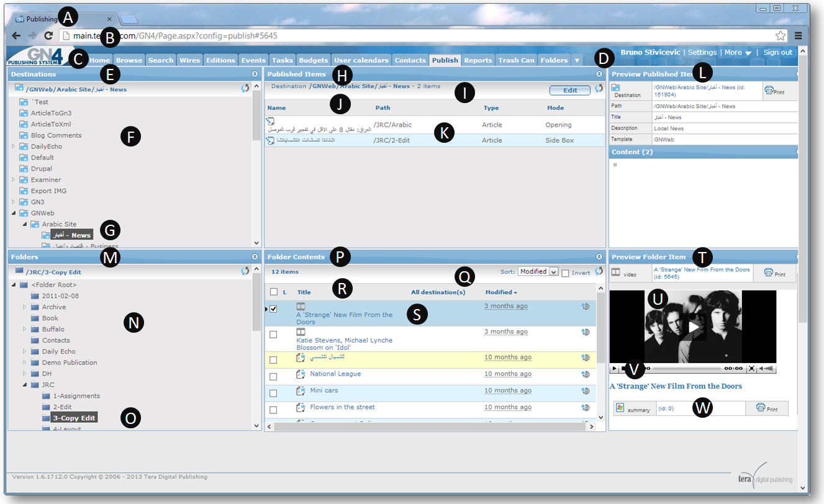The height and width of the screenshot is (504, 824).
Task: Toggle the select-all checkbox in Folder Contents header
Action: (x=273, y=292)
